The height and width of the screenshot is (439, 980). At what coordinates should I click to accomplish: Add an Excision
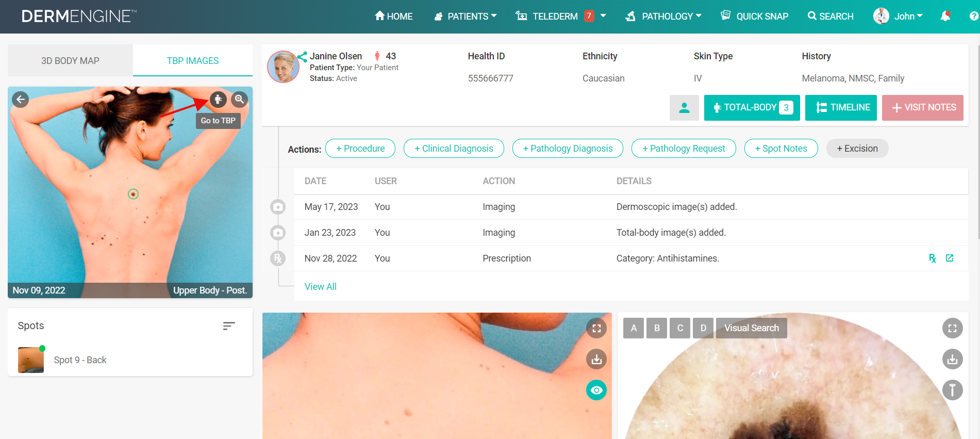tap(857, 149)
